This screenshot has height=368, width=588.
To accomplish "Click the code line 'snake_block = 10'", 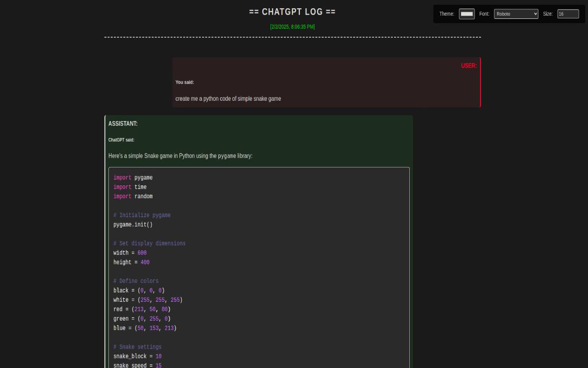I will pyautogui.click(x=137, y=356).
